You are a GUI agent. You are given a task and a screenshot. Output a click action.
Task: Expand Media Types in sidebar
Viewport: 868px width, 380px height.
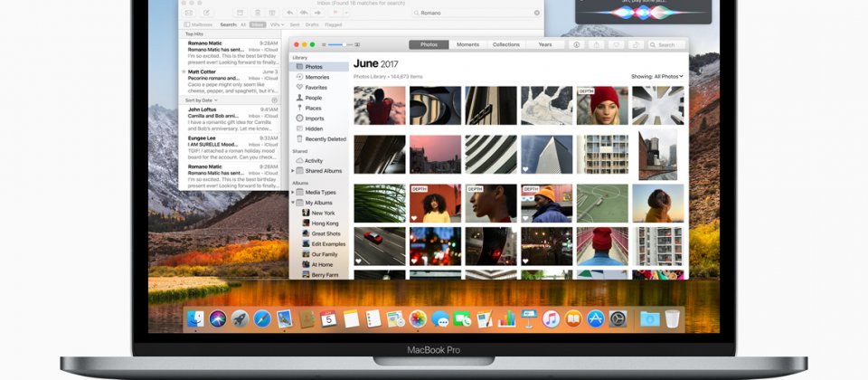pos(293,192)
